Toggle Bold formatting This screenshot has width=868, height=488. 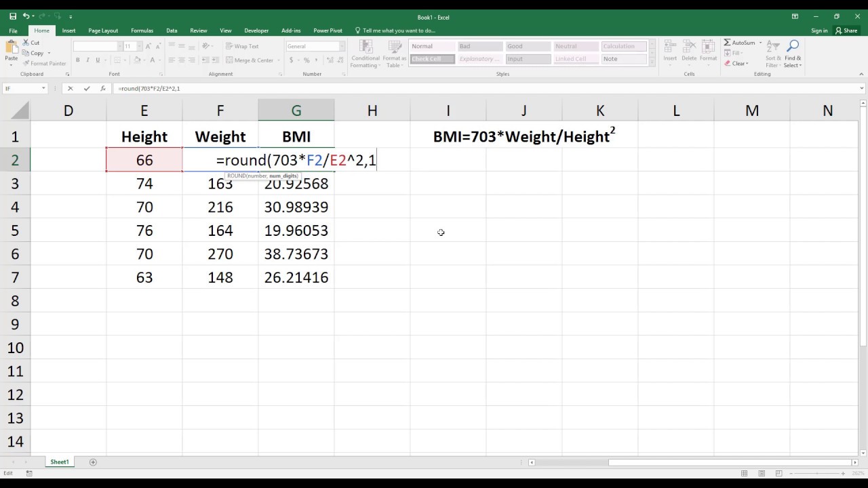tap(78, 60)
